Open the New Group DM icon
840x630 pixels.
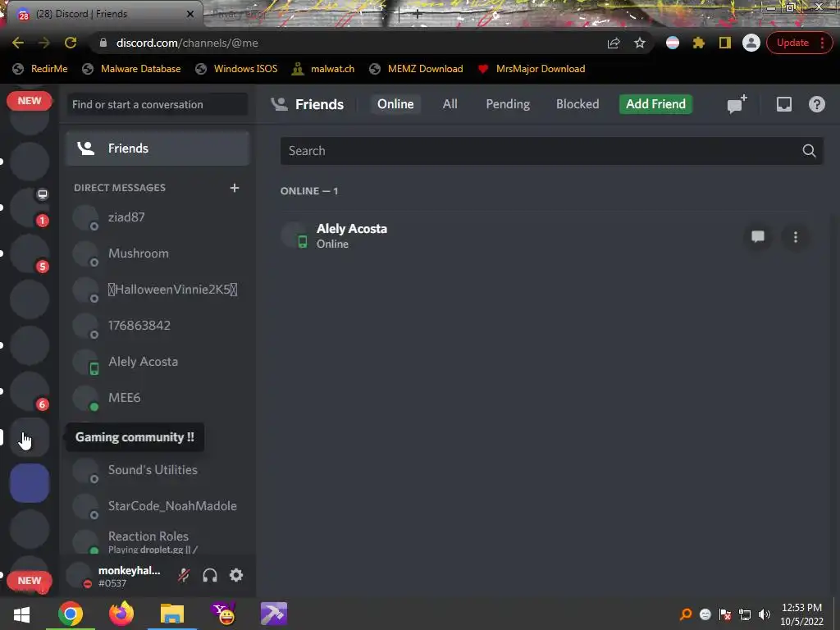point(737,104)
